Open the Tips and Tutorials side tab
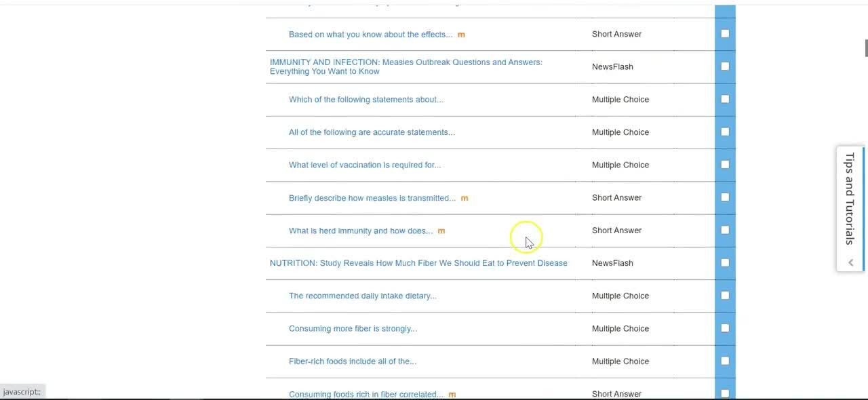Screen dimensions: 868x400 [850, 199]
